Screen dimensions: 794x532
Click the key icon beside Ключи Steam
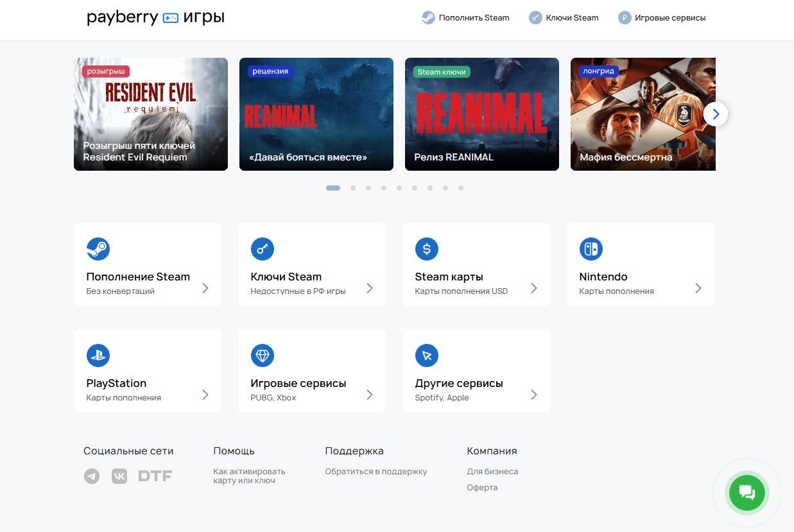[535, 18]
